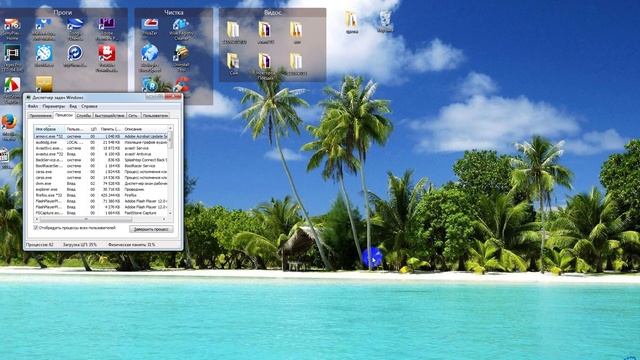Open the blue circular-arrows shortcut in Проги
Image resolution: width=640 pixels, height=360 pixels.
[x=75, y=53]
